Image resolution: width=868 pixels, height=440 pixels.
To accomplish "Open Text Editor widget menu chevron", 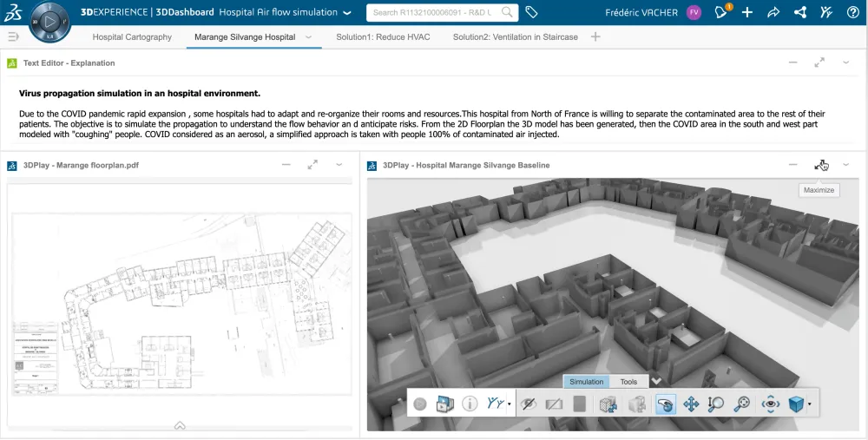I will coord(845,62).
